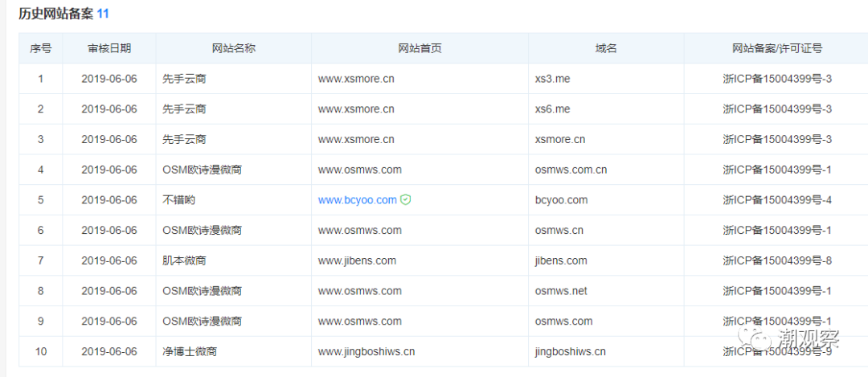The width and height of the screenshot is (868, 377).
Task: Select the 网站备案/许可证号 column header
Action: 776,48
